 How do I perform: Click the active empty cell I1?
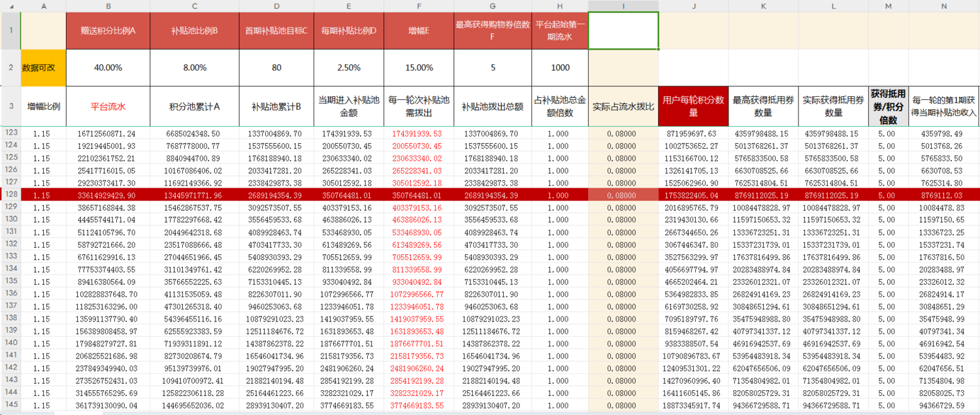click(623, 30)
